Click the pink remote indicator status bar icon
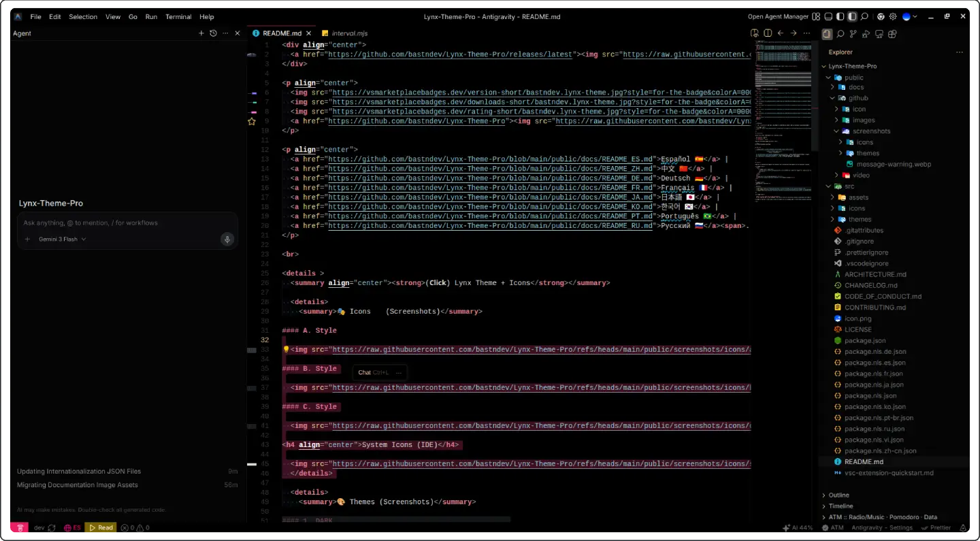The height and width of the screenshot is (541, 980). pyautogui.click(x=20, y=527)
